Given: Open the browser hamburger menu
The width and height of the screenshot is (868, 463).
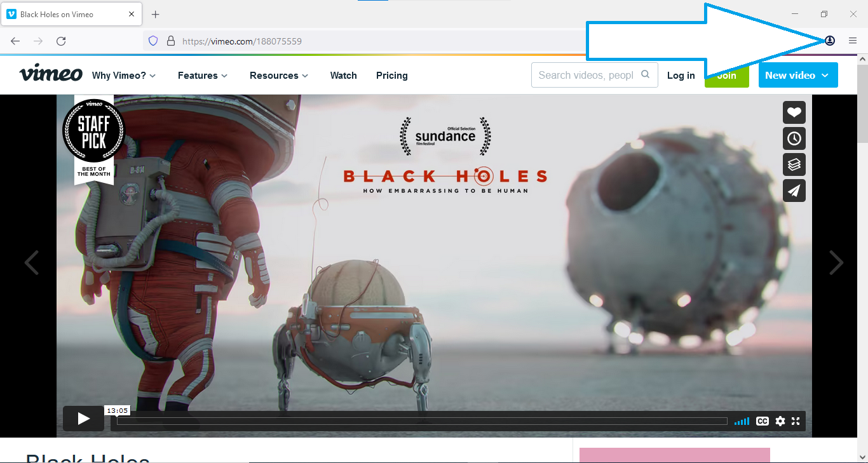Looking at the screenshot, I should click(x=853, y=41).
